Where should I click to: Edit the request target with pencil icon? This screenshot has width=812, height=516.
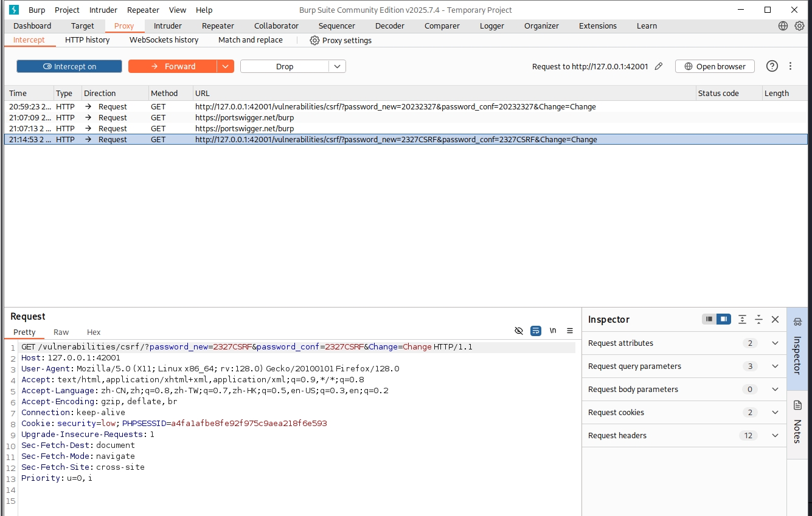[658, 66]
